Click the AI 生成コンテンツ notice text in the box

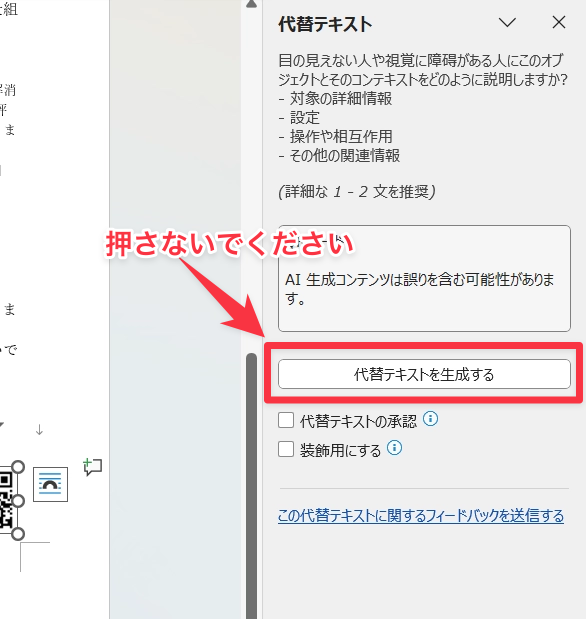(x=419, y=289)
